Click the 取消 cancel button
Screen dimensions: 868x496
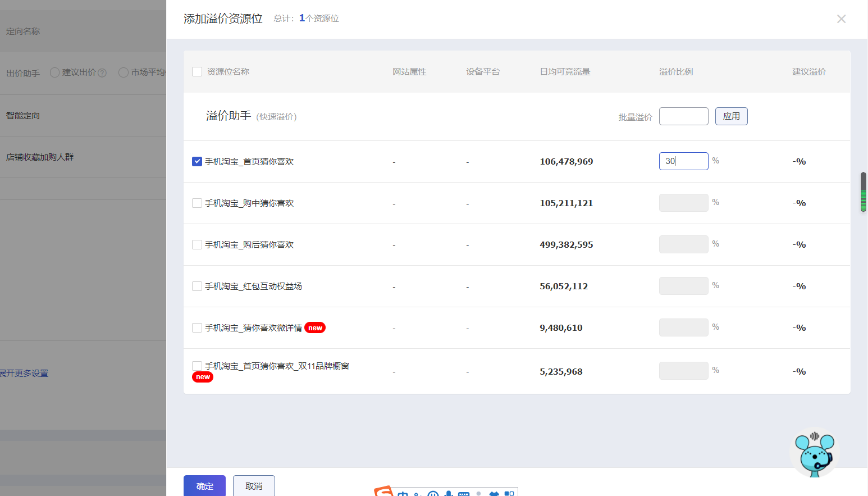[254, 486]
